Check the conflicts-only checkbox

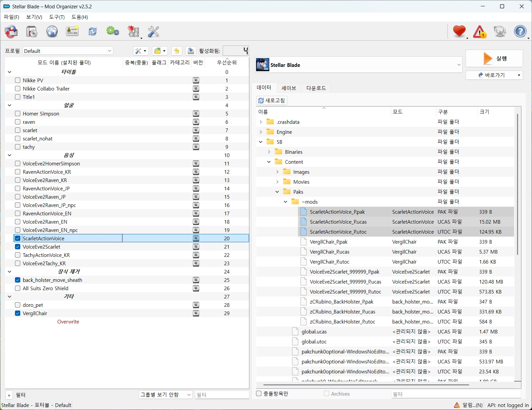coord(259,393)
